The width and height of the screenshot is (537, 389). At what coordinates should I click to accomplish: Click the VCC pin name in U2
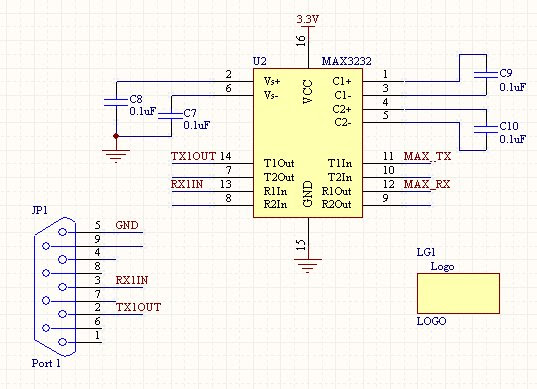tap(308, 92)
